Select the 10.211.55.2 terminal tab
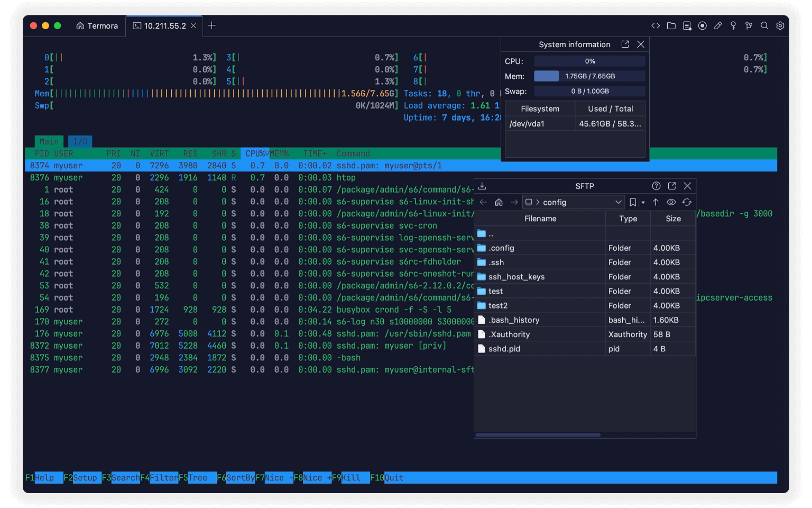 coord(164,25)
